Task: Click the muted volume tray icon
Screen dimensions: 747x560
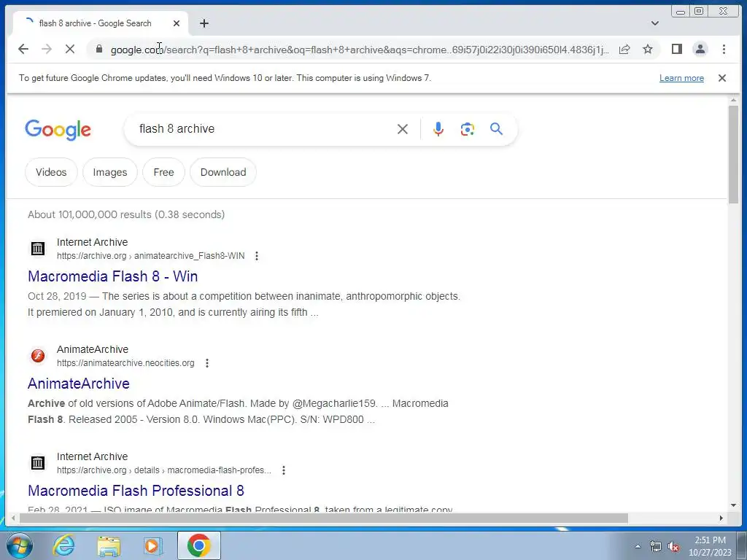Action: point(673,547)
